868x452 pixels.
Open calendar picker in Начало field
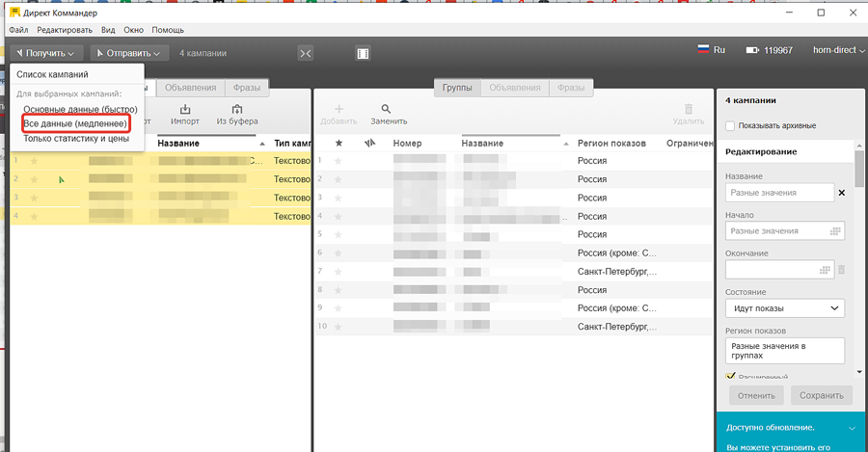click(x=835, y=231)
